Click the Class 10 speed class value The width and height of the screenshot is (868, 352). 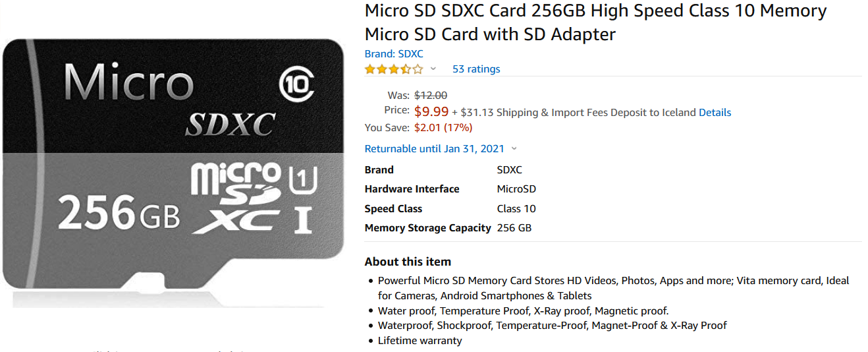pyautogui.click(x=516, y=209)
